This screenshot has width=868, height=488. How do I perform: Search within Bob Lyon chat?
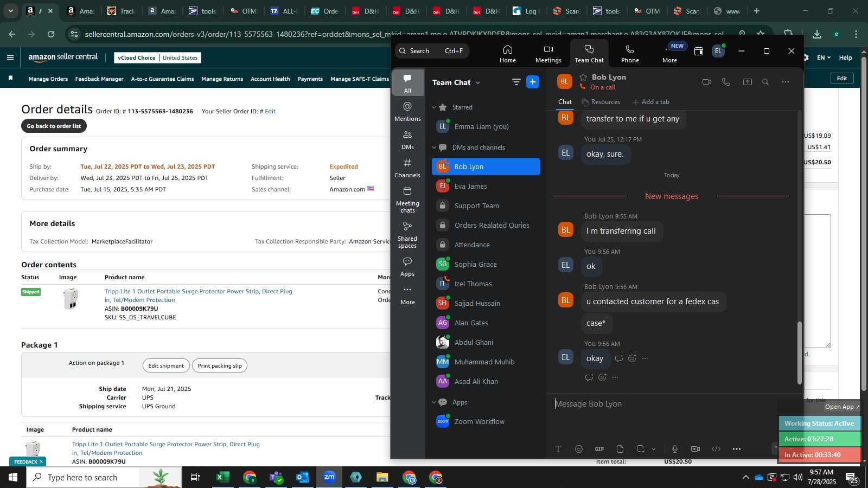(x=765, y=82)
